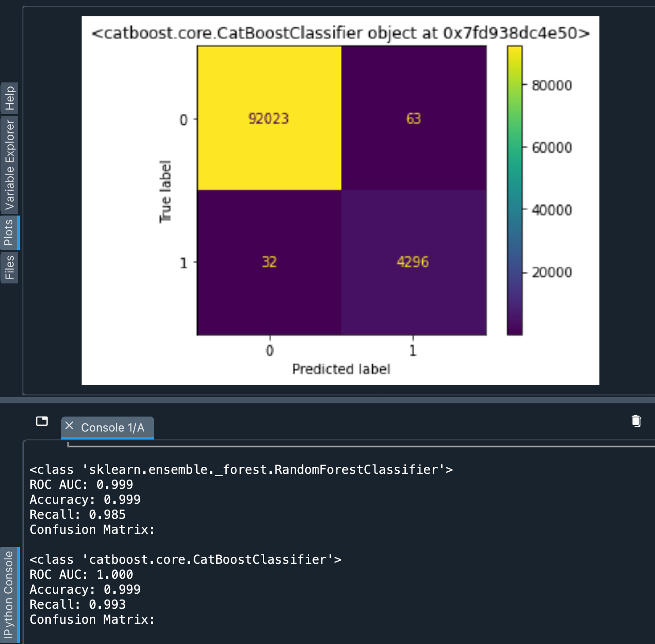Open the Files pane tab
Image resolution: width=655 pixels, height=644 pixels.
tap(9, 268)
